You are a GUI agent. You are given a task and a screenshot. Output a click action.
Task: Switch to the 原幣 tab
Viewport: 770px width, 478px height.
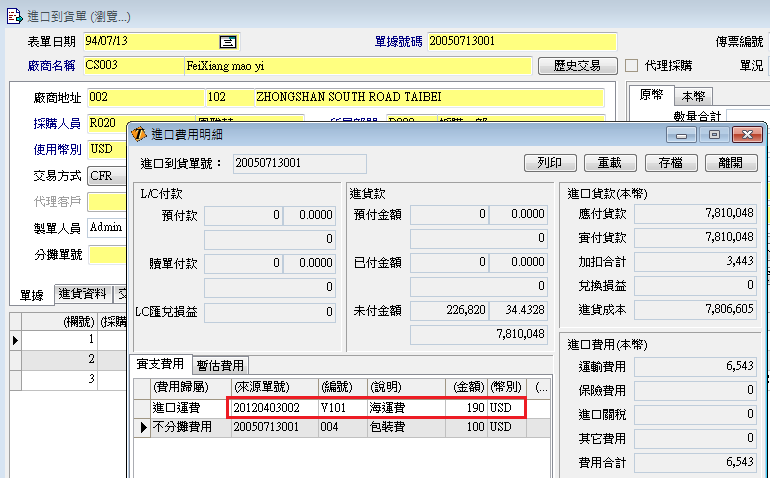[650, 95]
